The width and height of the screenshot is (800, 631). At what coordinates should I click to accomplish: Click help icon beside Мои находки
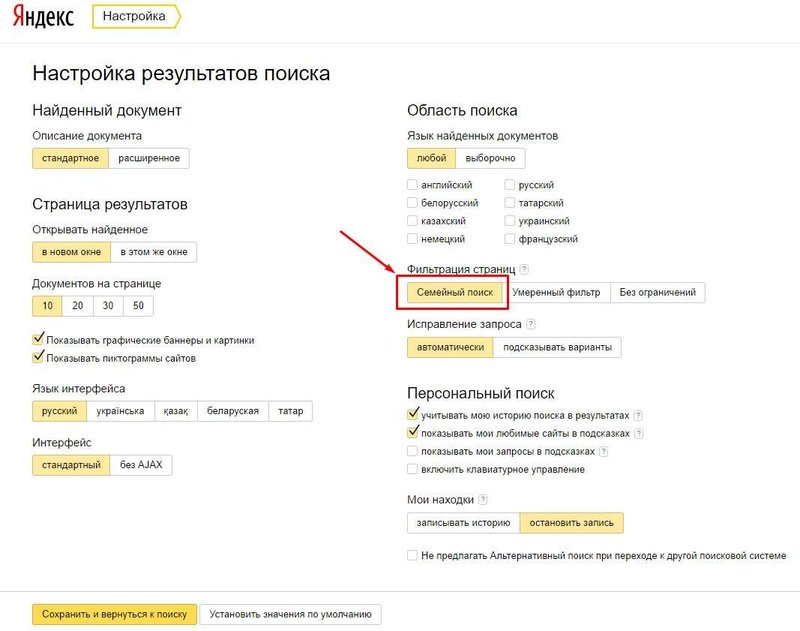(x=483, y=500)
